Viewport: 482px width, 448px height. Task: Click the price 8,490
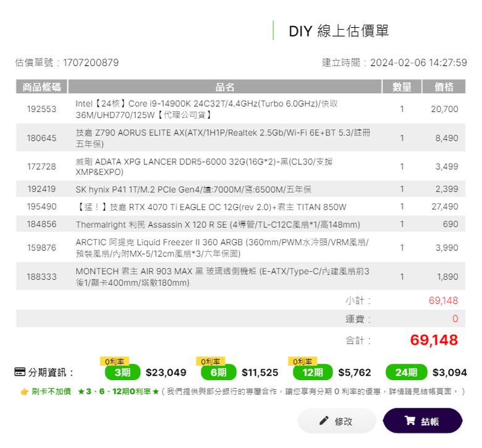pos(447,138)
